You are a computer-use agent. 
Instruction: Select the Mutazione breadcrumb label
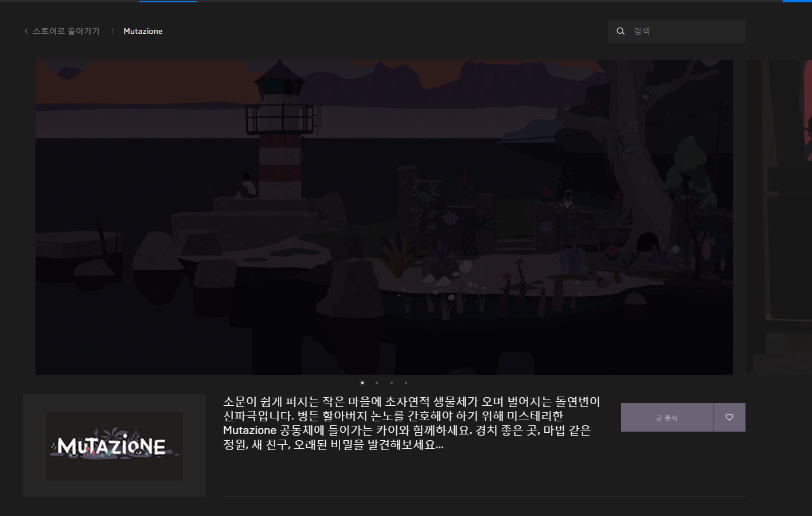pos(143,31)
